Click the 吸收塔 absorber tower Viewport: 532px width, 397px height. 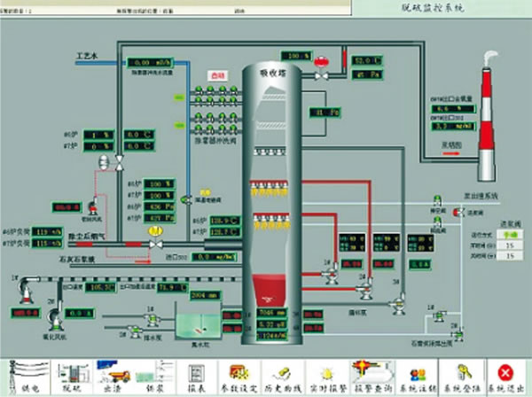coord(271,204)
